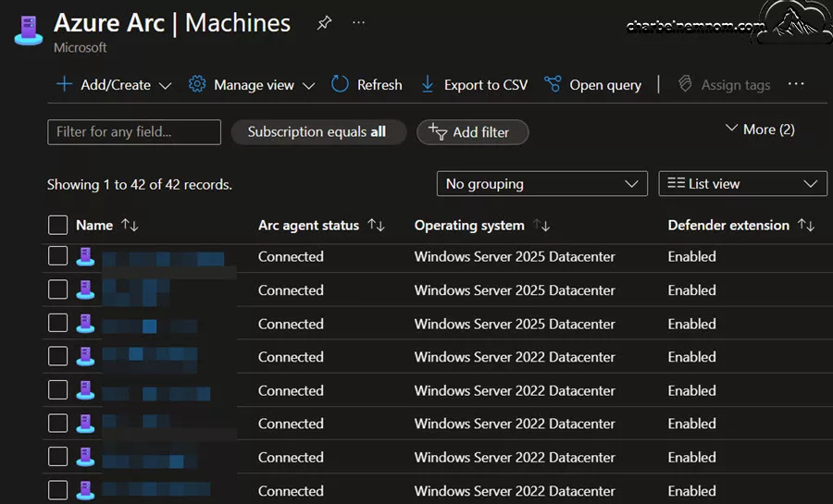The image size is (833, 504).
Task: Click machine icon in second 2025 row
Action: [x=85, y=290]
